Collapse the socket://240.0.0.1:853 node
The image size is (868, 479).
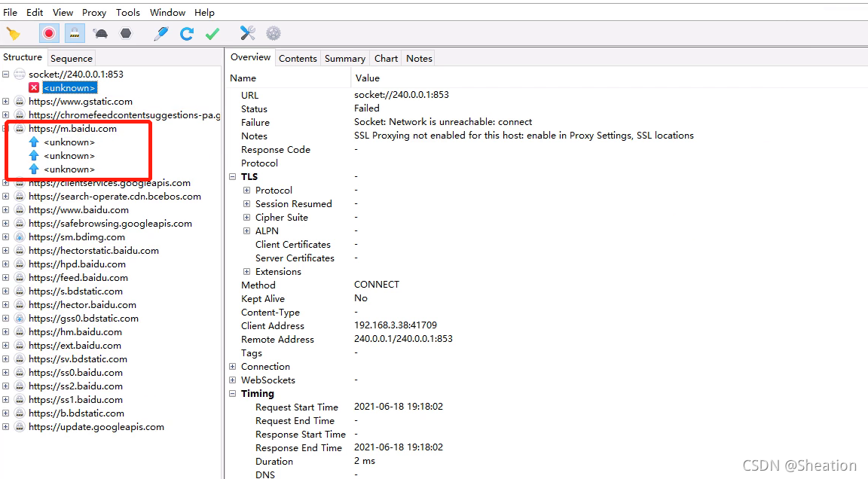(5, 74)
